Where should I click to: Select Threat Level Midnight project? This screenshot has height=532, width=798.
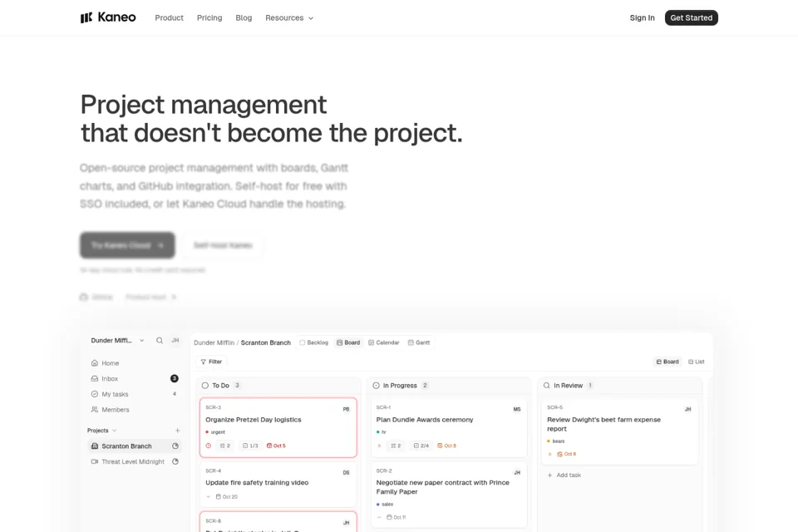click(135, 461)
